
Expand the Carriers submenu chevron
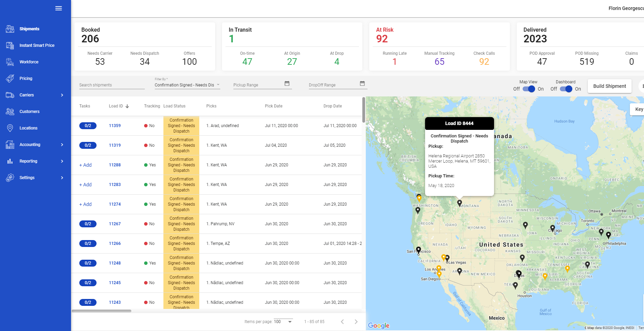point(62,95)
